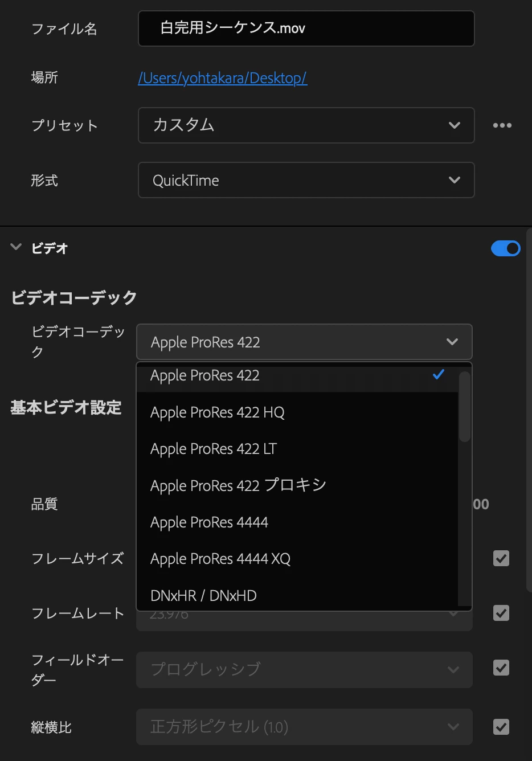Screen dimensions: 532x761
Task: Uncheck the フレームレート match source checkbox
Action: pyautogui.click(x=501, y=613)
